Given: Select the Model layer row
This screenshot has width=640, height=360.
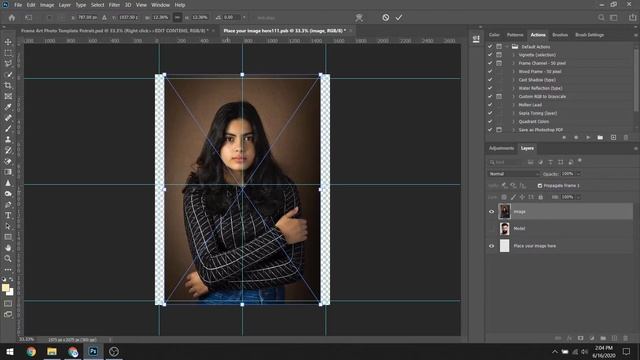Looking at the screenshot, I should pyautogui.click(x=559, y=229).
